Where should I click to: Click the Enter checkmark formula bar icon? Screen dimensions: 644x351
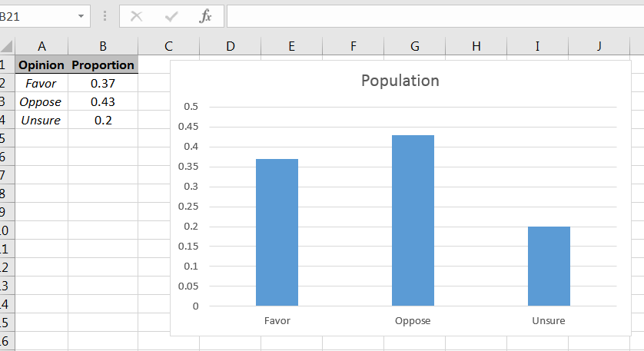coord(171,16)
